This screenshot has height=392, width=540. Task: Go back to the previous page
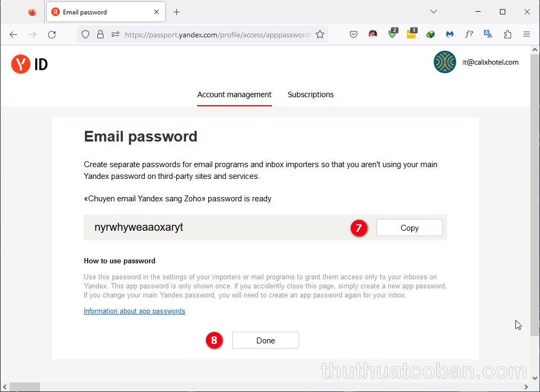pyautogui.click(x=13, y=34)
